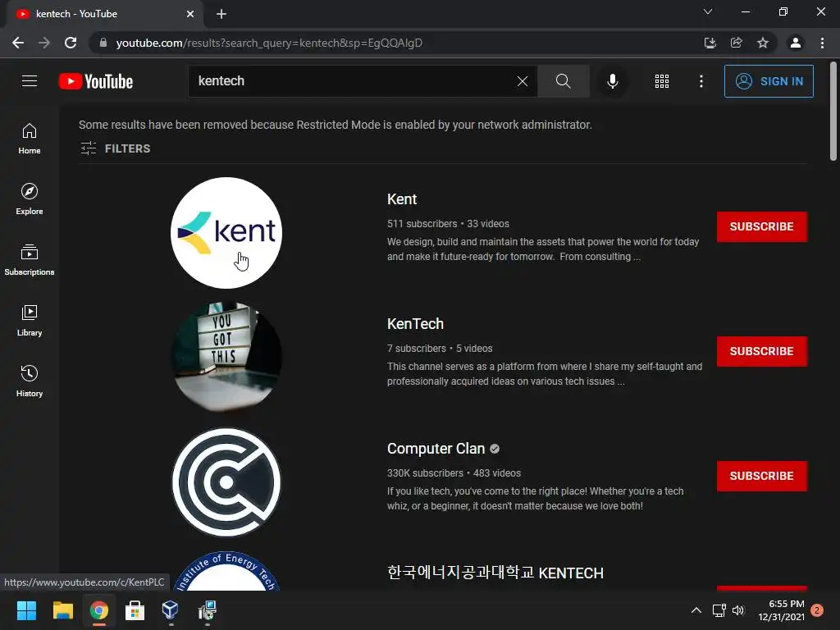840x630 pixels.
Task: Subscribe to the Computer Clan channel
Action: 762,476
